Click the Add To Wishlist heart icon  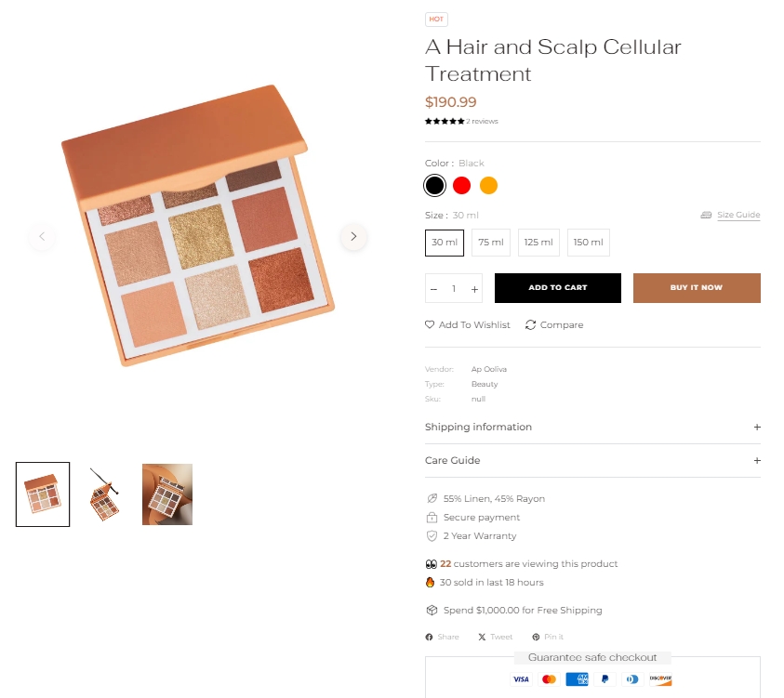430,325
